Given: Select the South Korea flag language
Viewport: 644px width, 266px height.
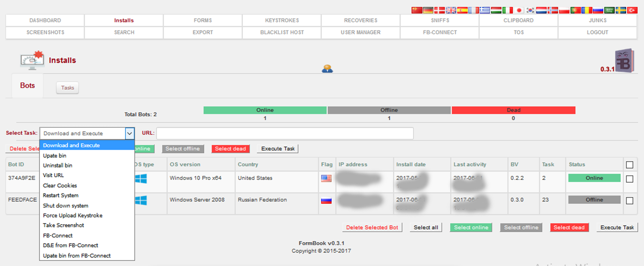Looking at the screenshot, I should [x=530, y=10].
